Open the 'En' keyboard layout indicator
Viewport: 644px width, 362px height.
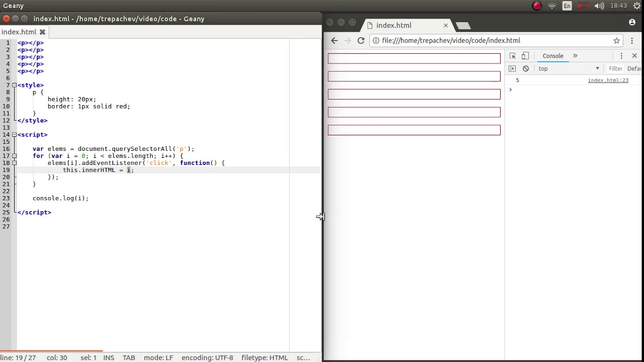567,6
